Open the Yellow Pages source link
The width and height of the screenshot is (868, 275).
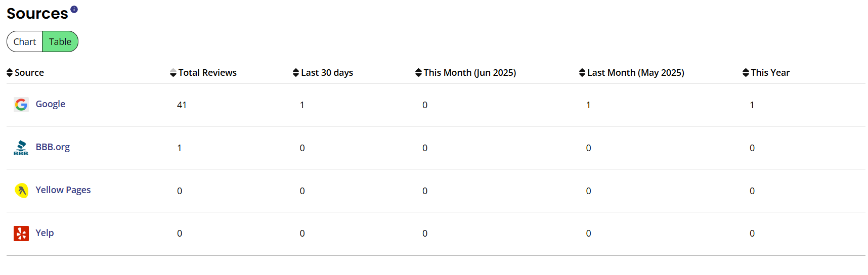click(63, 190)
